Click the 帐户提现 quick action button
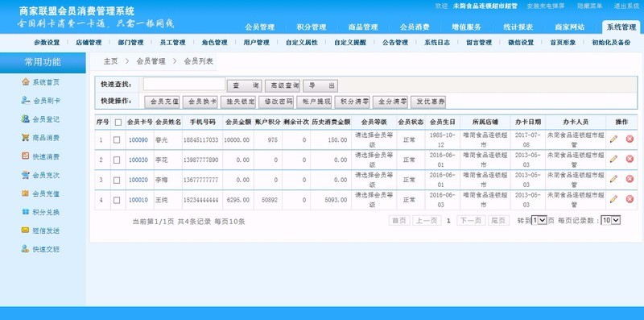Image resolution: width=644 pixels, height=320 pixels. pos(314,102)
